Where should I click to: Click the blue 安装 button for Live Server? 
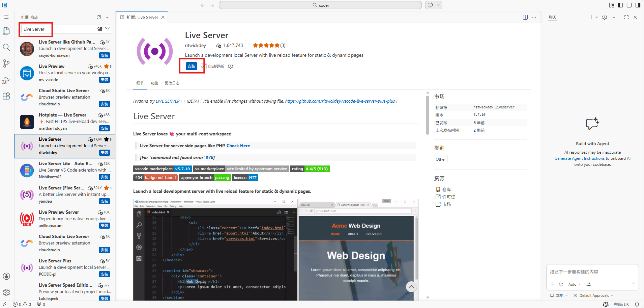191,66
